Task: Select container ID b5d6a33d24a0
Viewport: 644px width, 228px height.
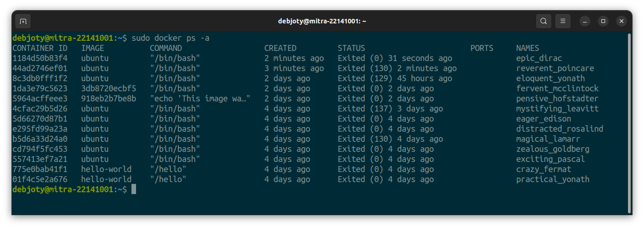Action: (x=40, y=139)
